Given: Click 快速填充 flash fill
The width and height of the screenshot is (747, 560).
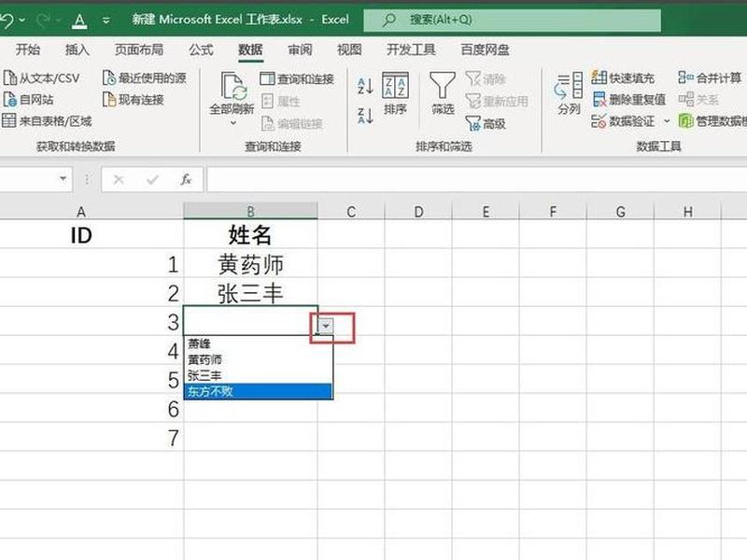Looking at the screenshot, I should click(x=623, y=77).
